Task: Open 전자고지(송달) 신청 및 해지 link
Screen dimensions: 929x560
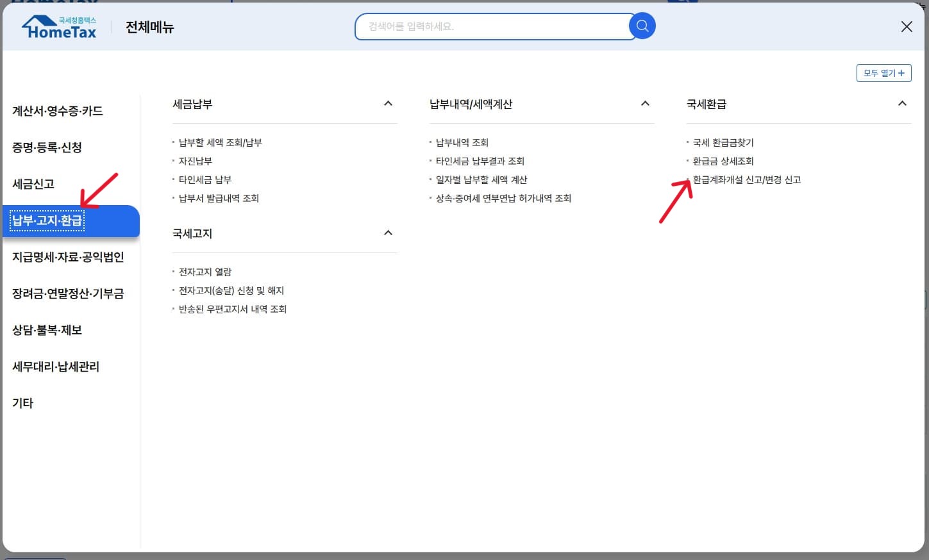Action: [x=231, y=290]
